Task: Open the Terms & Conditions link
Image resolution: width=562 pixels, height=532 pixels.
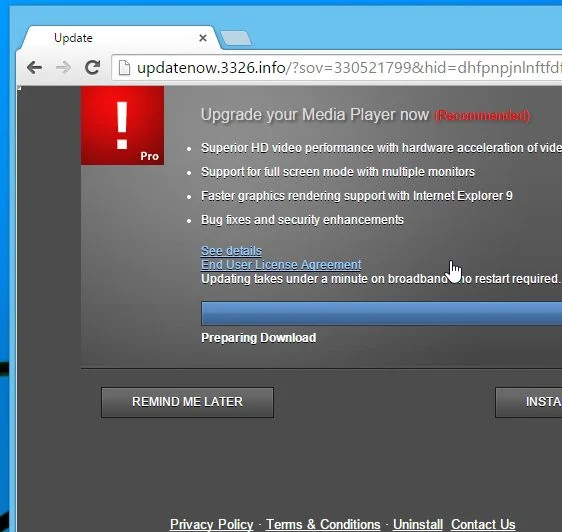Action: pyautogui.click(x=323, y=524)
